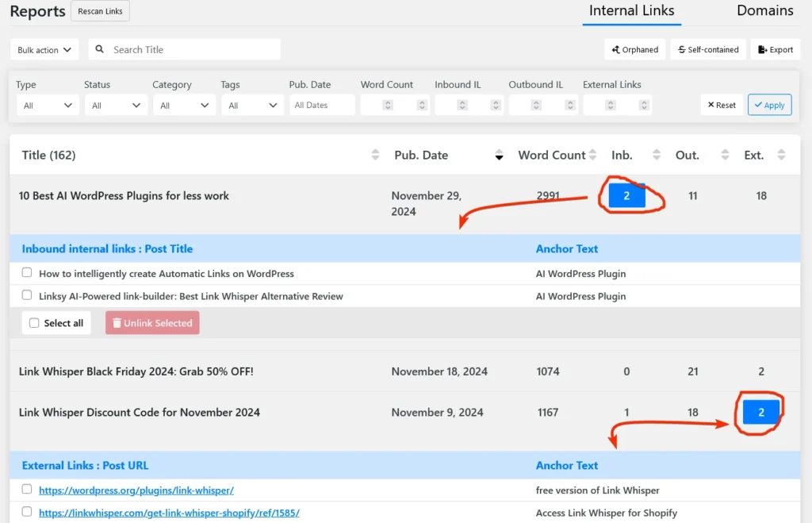Sort table by Word Count column
The image size is (812, 523).
pos(592,155)
